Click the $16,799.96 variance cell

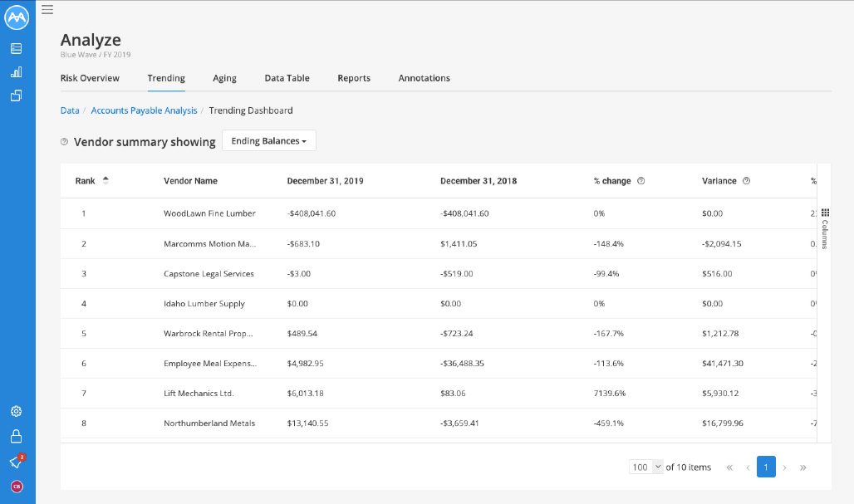pyautogui.click(x=722, y=423)
